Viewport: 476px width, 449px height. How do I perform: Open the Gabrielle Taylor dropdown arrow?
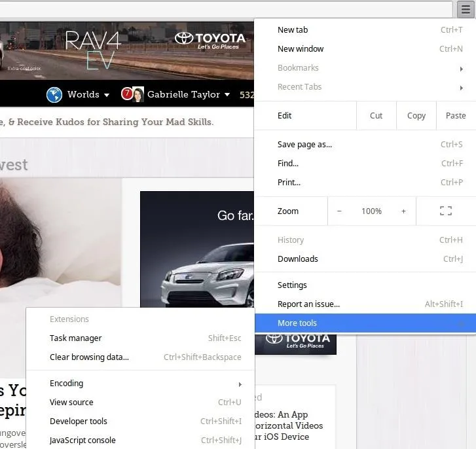pos(227,95)
